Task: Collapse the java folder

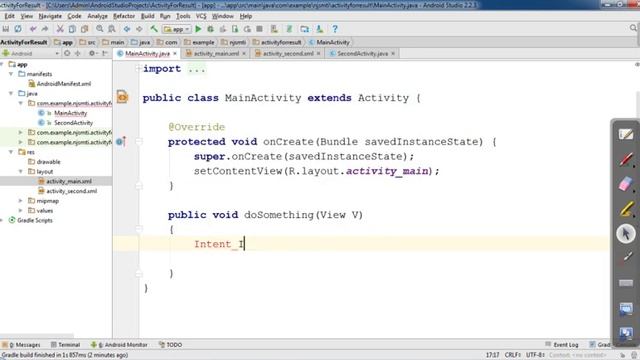Action: tap(11, 93)
